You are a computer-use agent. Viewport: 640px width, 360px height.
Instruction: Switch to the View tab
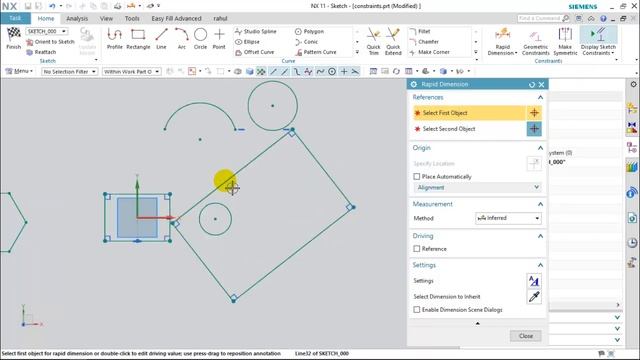106,19
